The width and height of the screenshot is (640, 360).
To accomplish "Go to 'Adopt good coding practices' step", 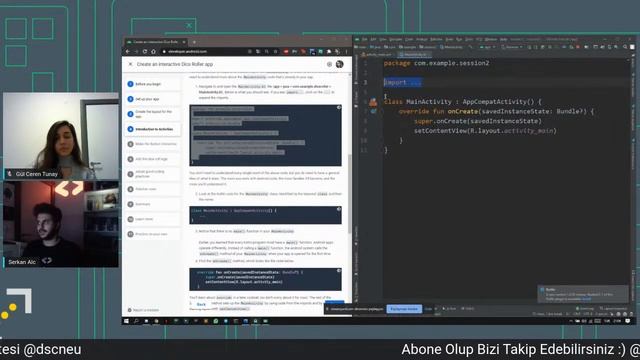I will point(153,174).
